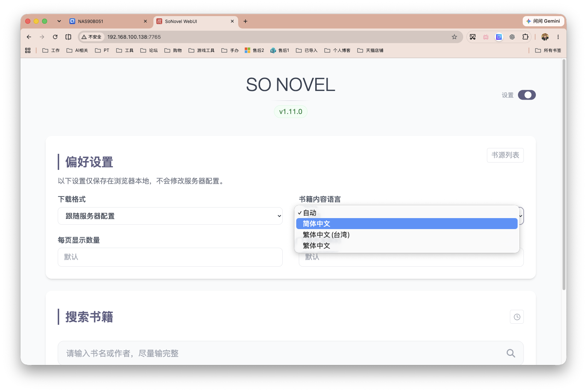Open the AI相关 bookmark folder
The height and width of the screenshot is (392, 587).
click(77, 50)
